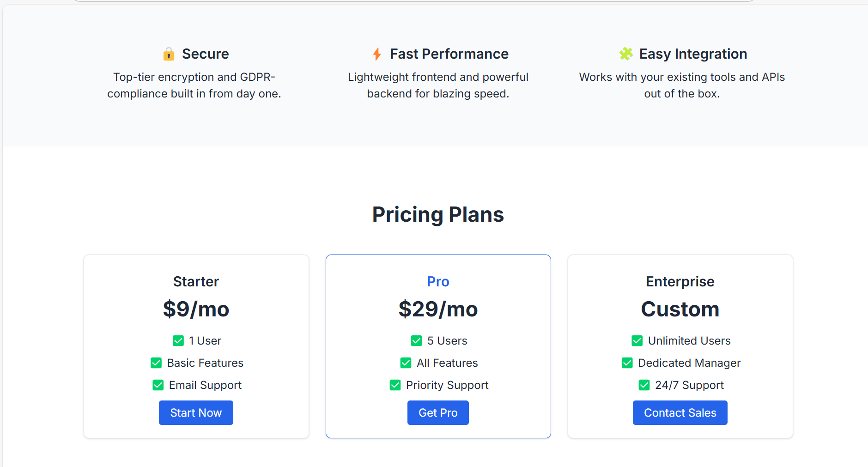868x467 pixels.
Task: Select the Enterprise plan heading
Action: tap(680, 281)
